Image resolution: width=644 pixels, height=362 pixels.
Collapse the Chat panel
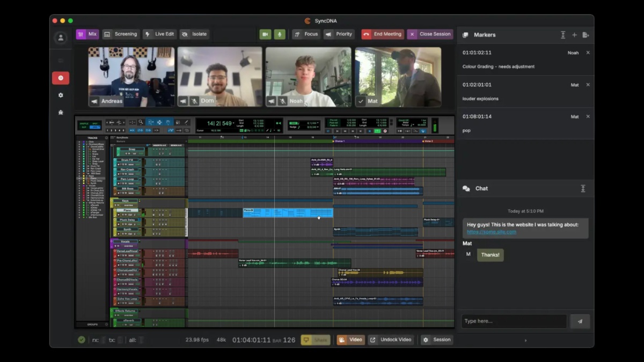click(x=583, y=189)
